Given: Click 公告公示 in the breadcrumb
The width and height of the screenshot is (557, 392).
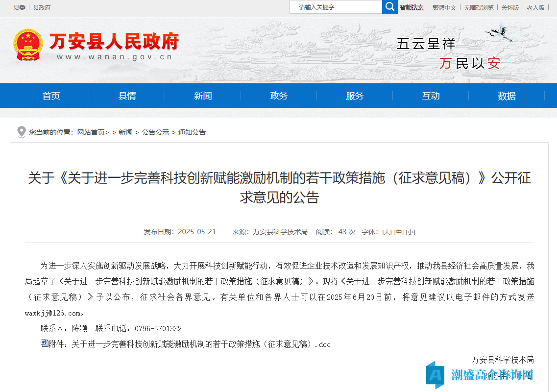Looking at the screenshot, I should (155, 132).
